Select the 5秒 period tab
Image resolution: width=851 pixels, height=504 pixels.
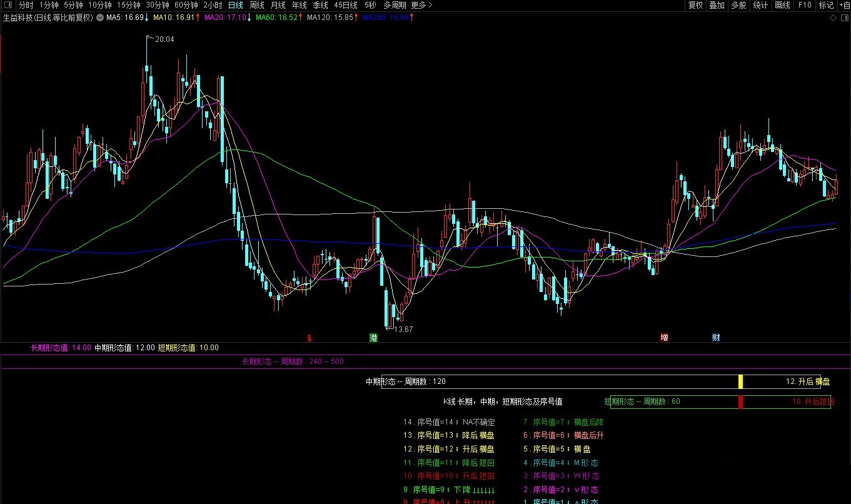[x=370, y=5]
